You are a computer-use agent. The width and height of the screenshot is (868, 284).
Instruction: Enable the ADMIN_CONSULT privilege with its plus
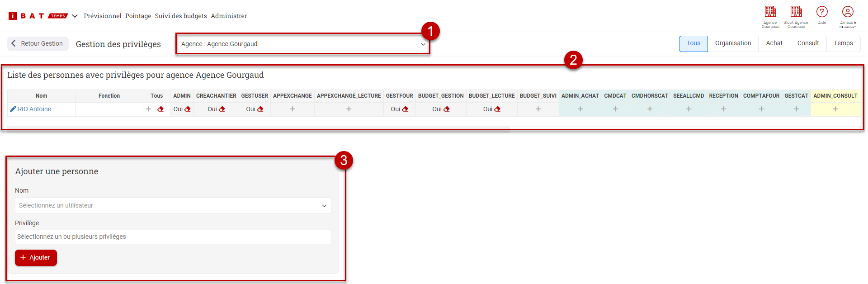(x=835, y=109)
